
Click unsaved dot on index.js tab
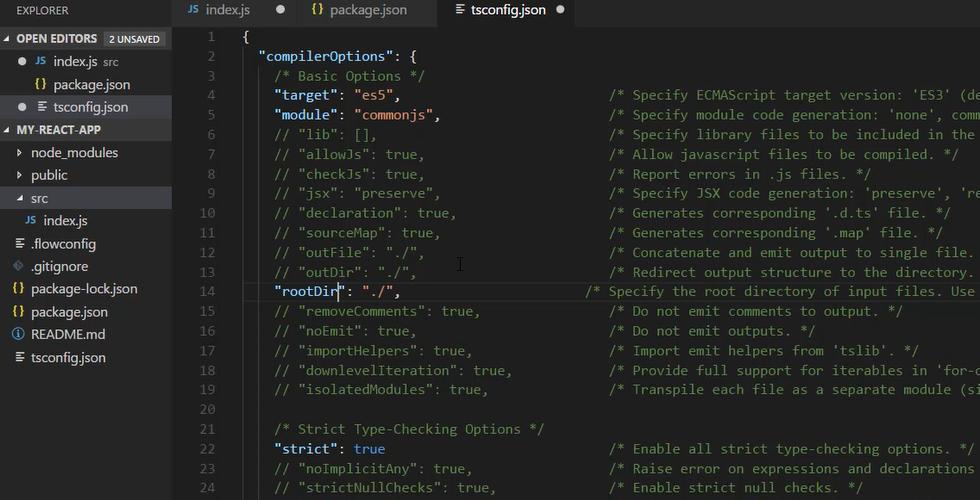280,10
